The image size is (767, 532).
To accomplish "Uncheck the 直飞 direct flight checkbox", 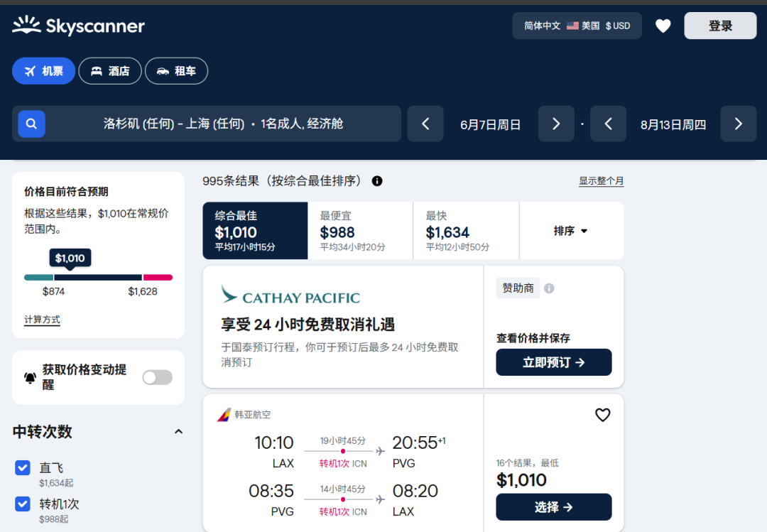I will coord(23,467).
